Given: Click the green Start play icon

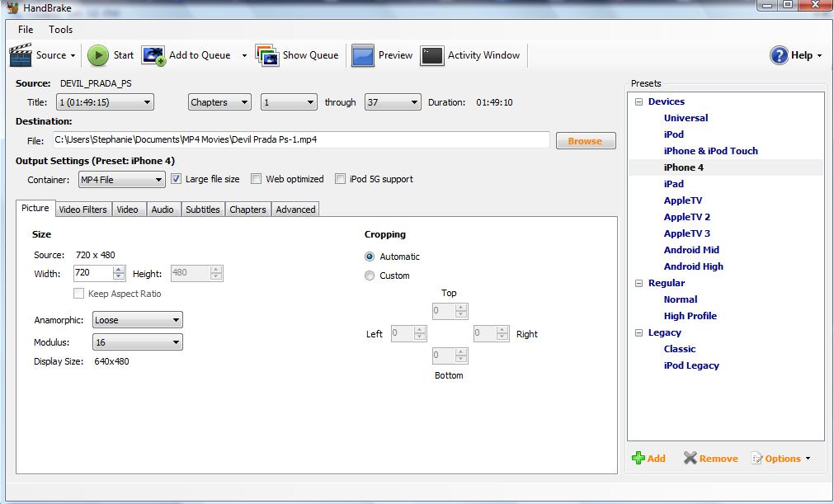Looking at the screenshot, I should point(98,55).
